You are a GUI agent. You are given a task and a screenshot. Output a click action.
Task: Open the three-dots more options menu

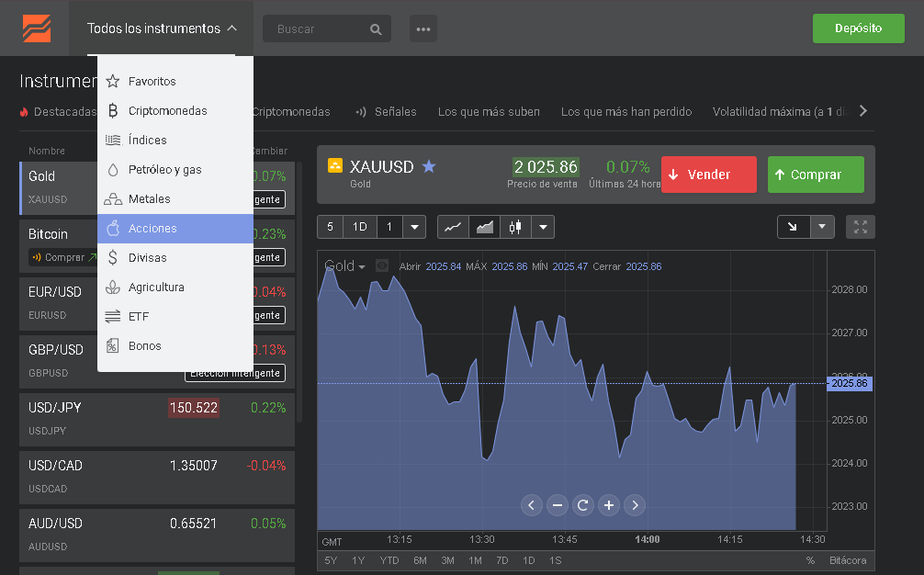(423, 28)
